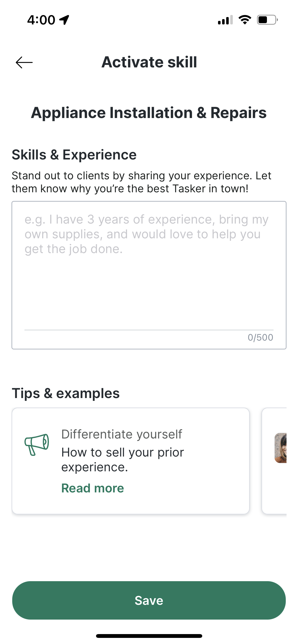Image resolution: width=298 pixels, height=644 pixels.
Task: Tap the 4:00 clock in status bar
Action: (41, 20)
